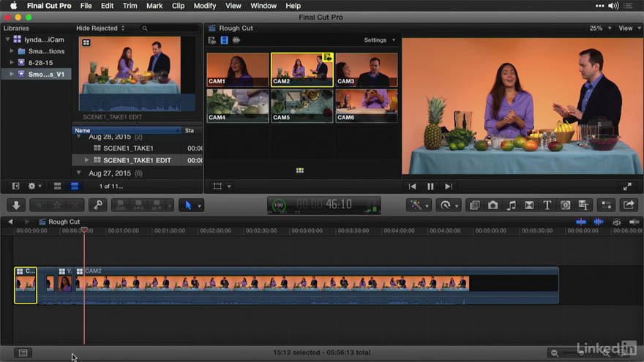Enable video and audio switching mode
This screenshot has width=644, height=362.
(x=212, y=40)
